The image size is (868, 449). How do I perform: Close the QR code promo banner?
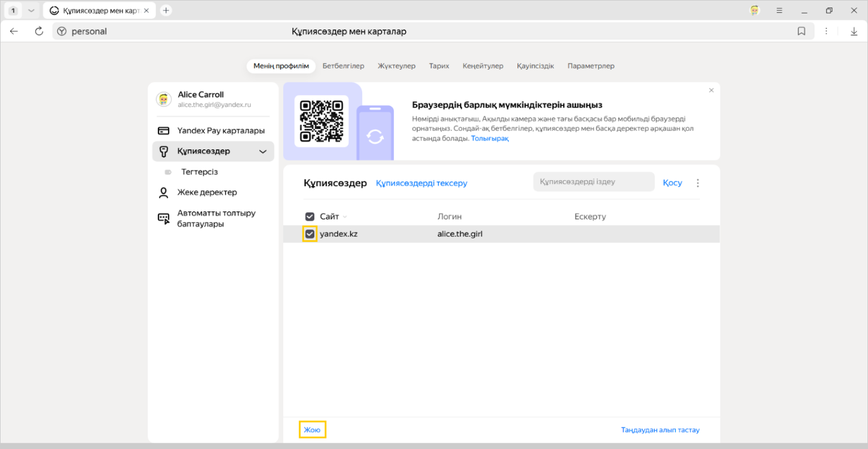coord(711,90)
